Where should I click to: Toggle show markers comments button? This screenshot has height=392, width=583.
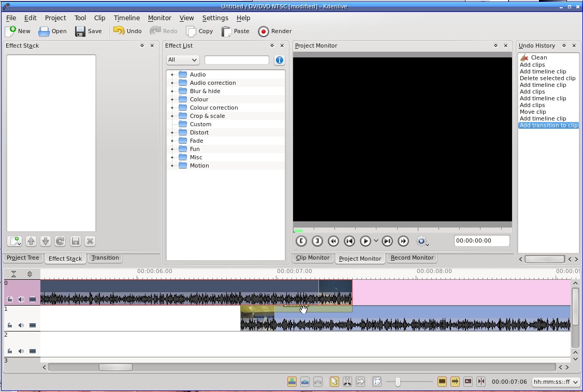(468, 381)
